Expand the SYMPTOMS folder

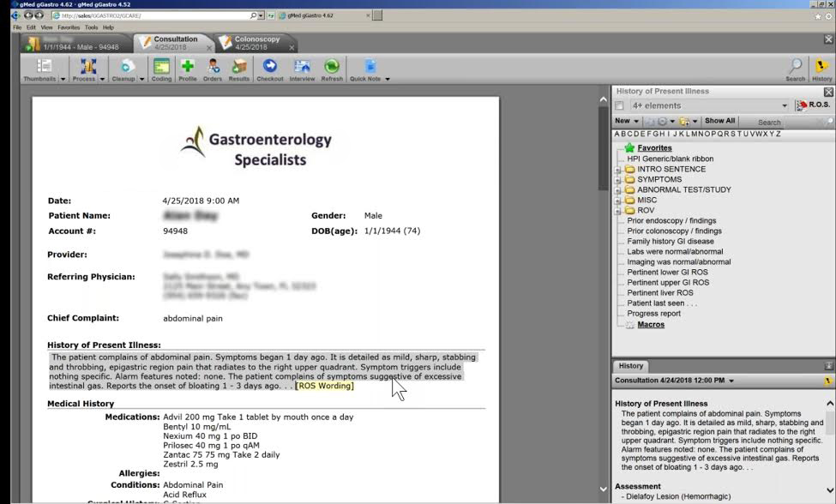coord(617,180)
